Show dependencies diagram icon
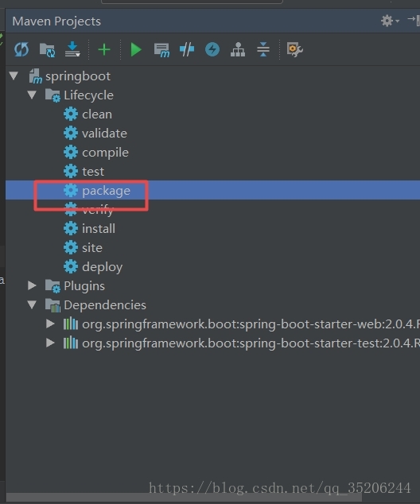The image size is (420, 504). (238, 49)
